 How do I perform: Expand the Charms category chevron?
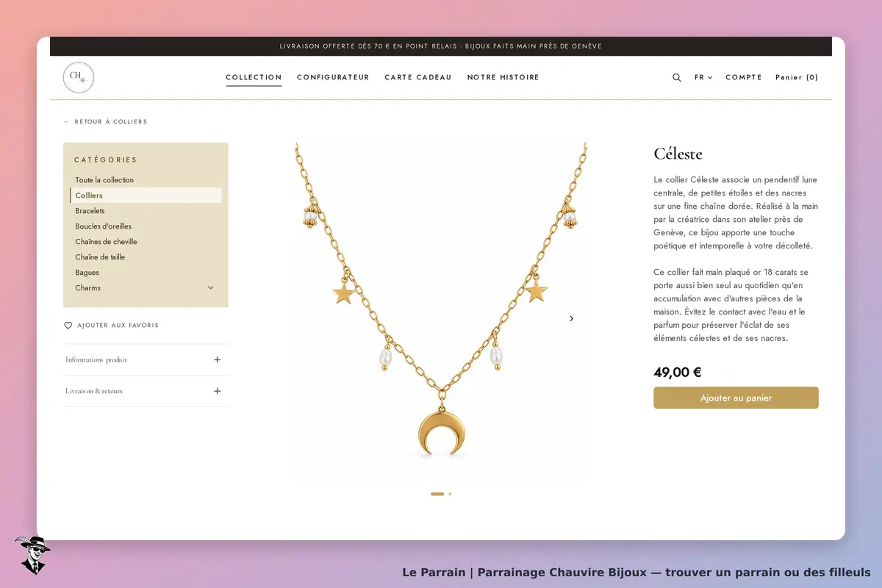pos(210,288)
